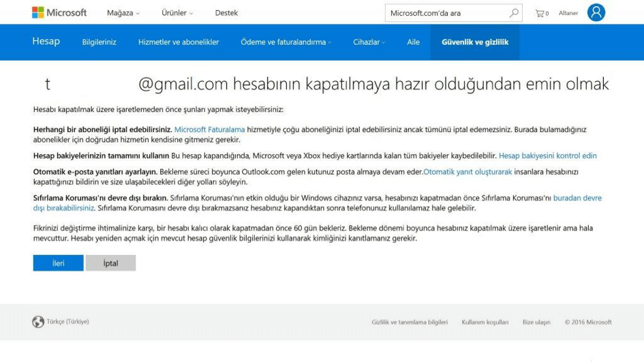Go to the Aile tab

coord(413,42)
